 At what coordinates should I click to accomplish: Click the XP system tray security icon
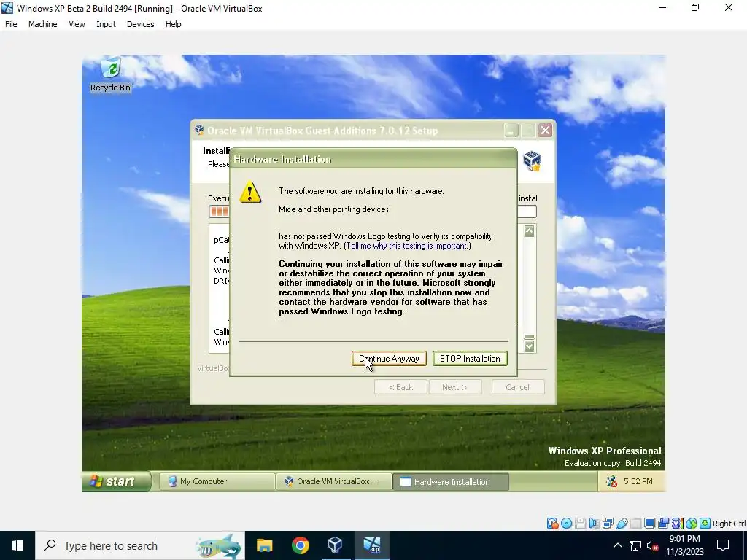tap(611, 481)
